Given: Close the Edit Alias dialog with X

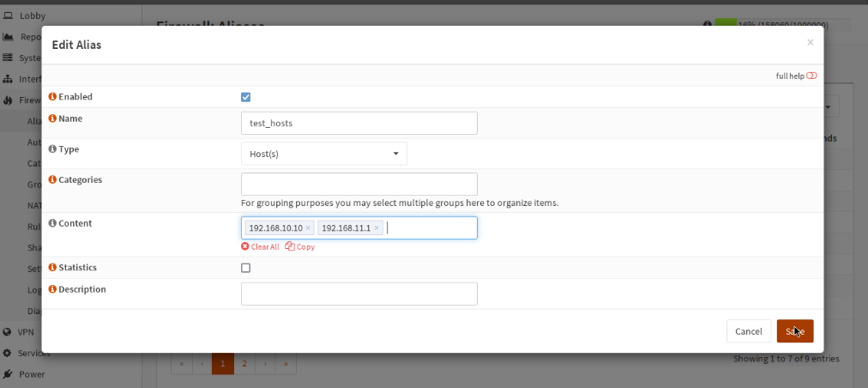Looking at the screenshot, I should [811, 42].
